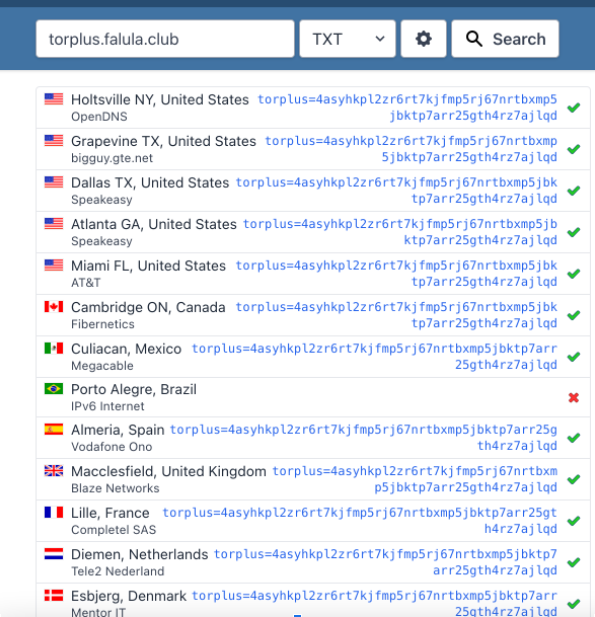Open Grapevine TX TXT record result

click(411, 149)
